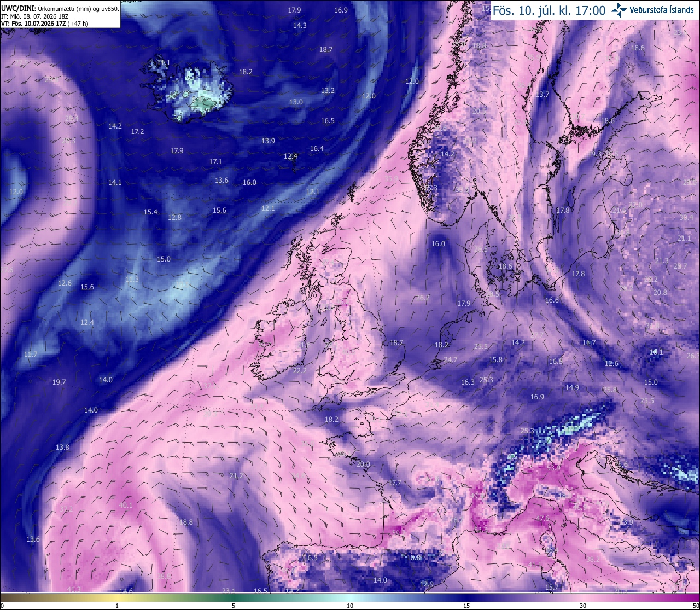Click the 5 mark on color scale
This screenshot has height=610, width=700.
234,606
